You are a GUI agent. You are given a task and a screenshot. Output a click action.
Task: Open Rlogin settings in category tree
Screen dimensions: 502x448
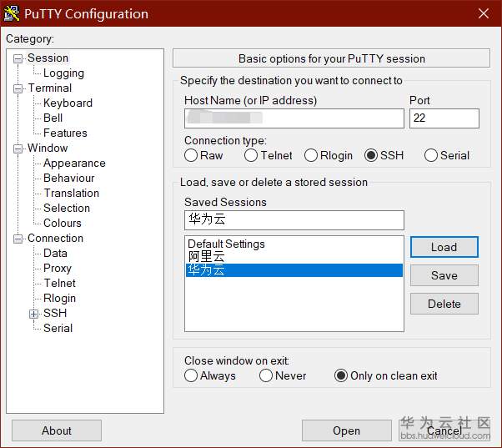click(x=60, y=299)
